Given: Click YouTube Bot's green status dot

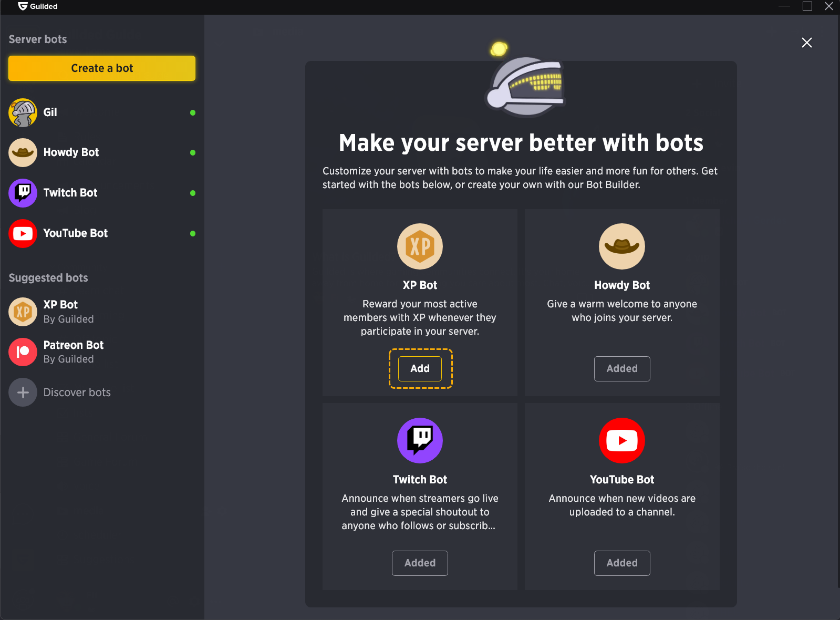Looking at the screenshot, I should (x=193, y=233).
